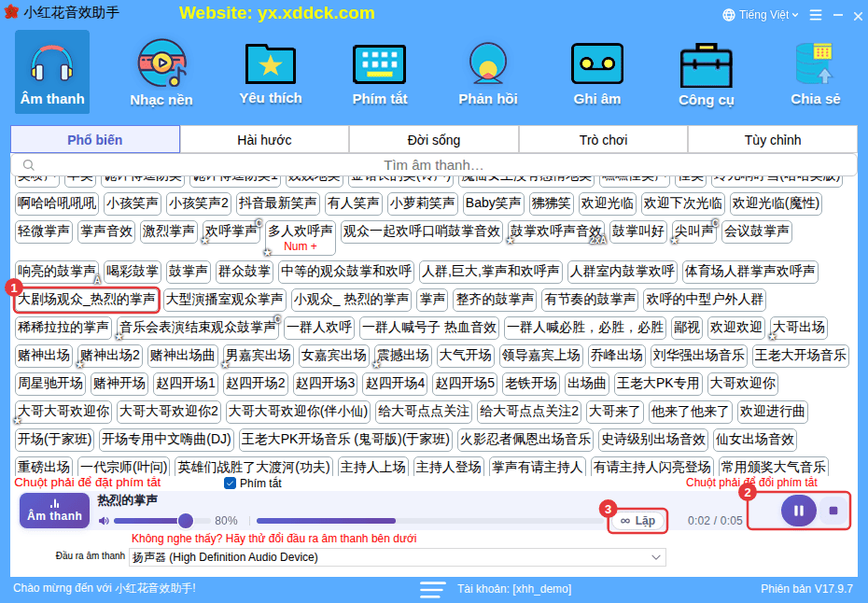
Task: Play the 鄙视 sound
Action: pos(687,328)
